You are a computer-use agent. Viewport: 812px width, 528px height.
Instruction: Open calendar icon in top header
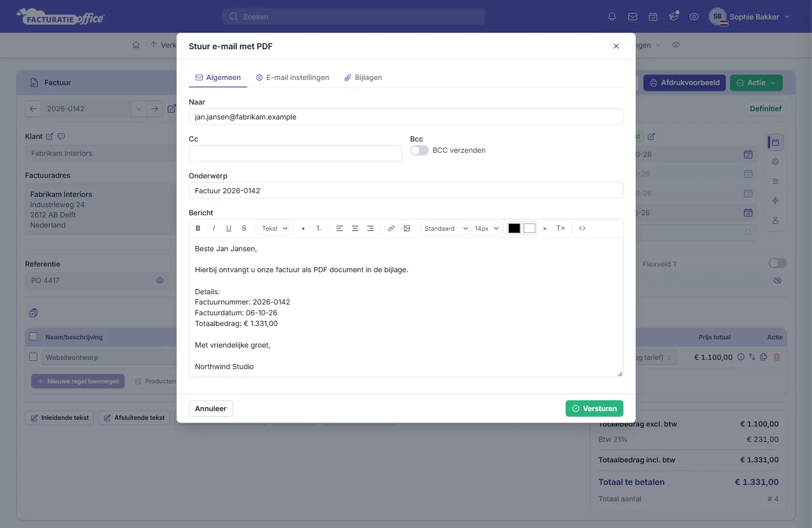click(x=653, y=16)
